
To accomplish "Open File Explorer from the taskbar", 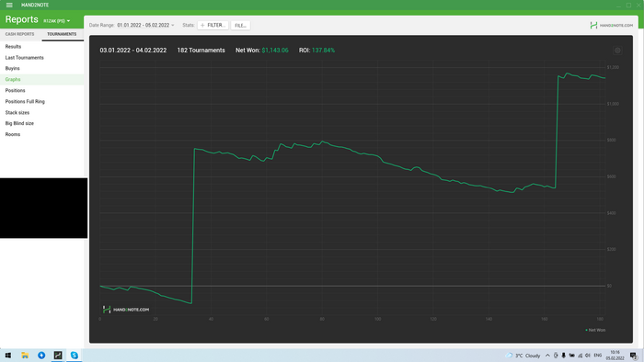I will pyautogui.click(x=25, y=356).
